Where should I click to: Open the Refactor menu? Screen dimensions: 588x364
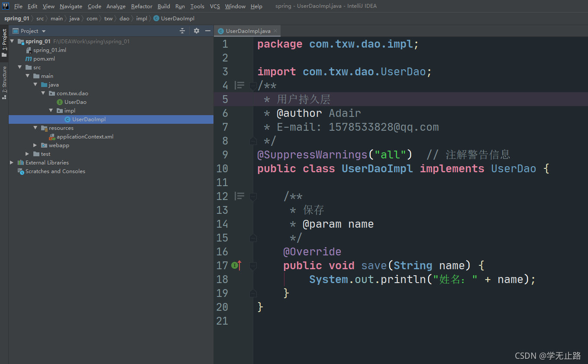pos(142,6)
